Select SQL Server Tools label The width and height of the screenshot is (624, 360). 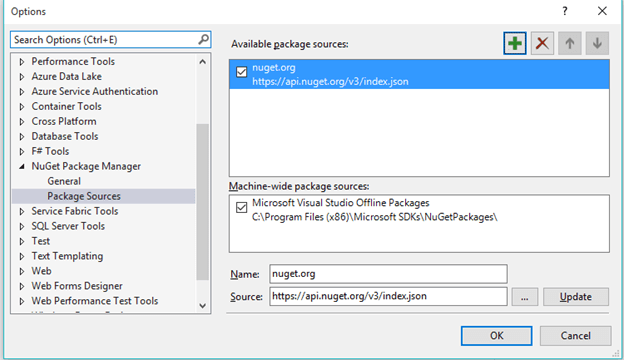pos(68,226)
